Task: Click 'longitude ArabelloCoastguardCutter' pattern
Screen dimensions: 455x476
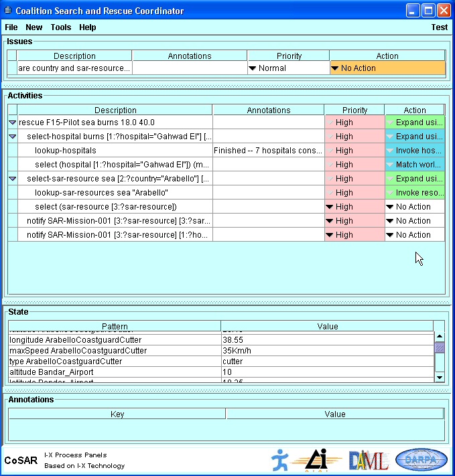Action: click(x=115, y=340)
